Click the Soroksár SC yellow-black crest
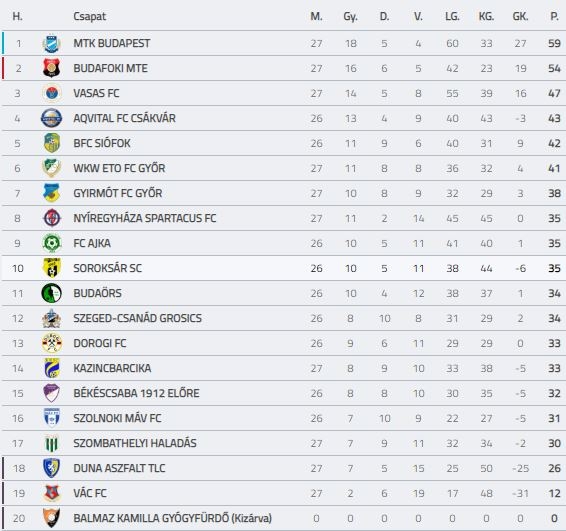This screenshot has height=531, width=566. click(51, 268)
